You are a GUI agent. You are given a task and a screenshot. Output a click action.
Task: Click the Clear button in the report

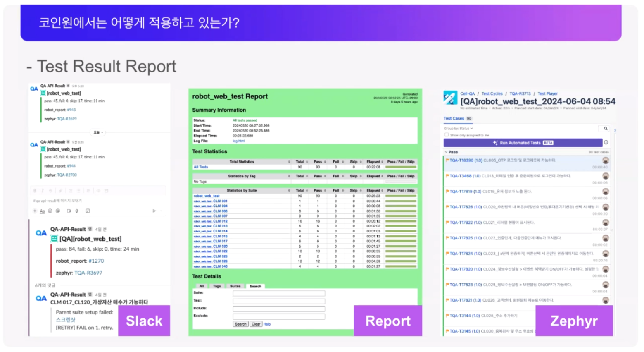coord(256,324)
